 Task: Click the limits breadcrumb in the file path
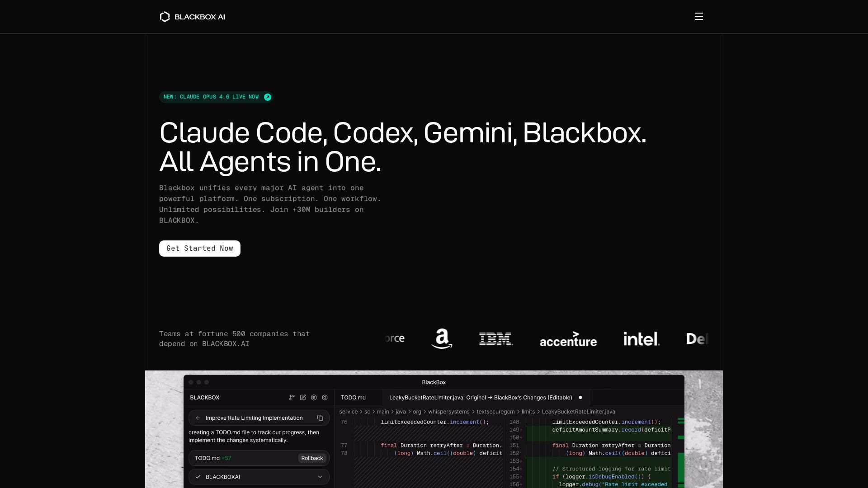click(x=528, y=412)
